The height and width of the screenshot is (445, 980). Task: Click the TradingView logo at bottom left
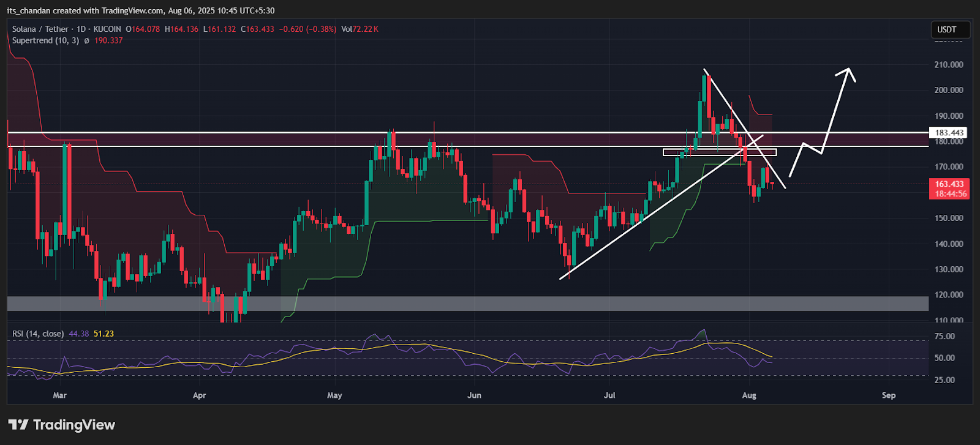point(62,425)
